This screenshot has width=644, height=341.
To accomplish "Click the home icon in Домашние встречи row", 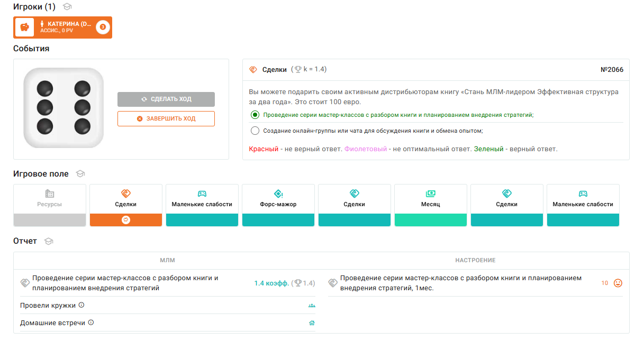I will point(312,323).
